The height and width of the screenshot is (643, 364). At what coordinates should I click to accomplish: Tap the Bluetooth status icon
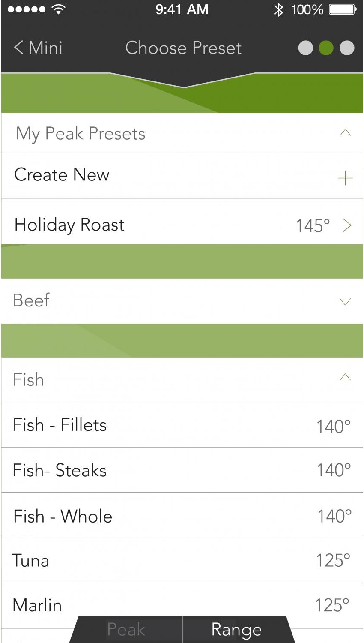coord(278,9)
